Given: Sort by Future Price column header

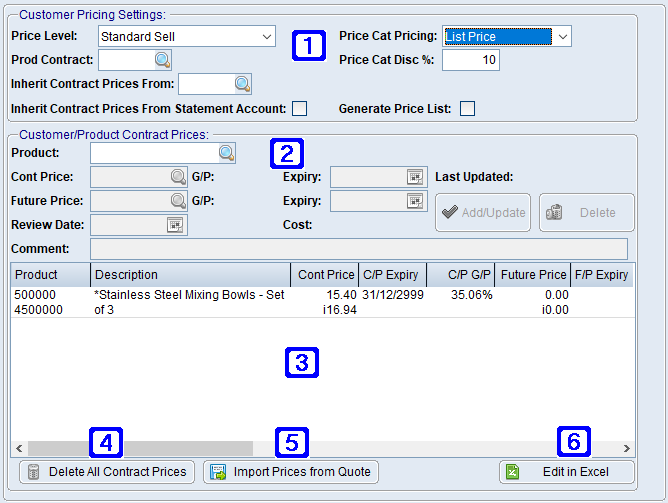Looking at the screenshot, I should coord(533,275).
